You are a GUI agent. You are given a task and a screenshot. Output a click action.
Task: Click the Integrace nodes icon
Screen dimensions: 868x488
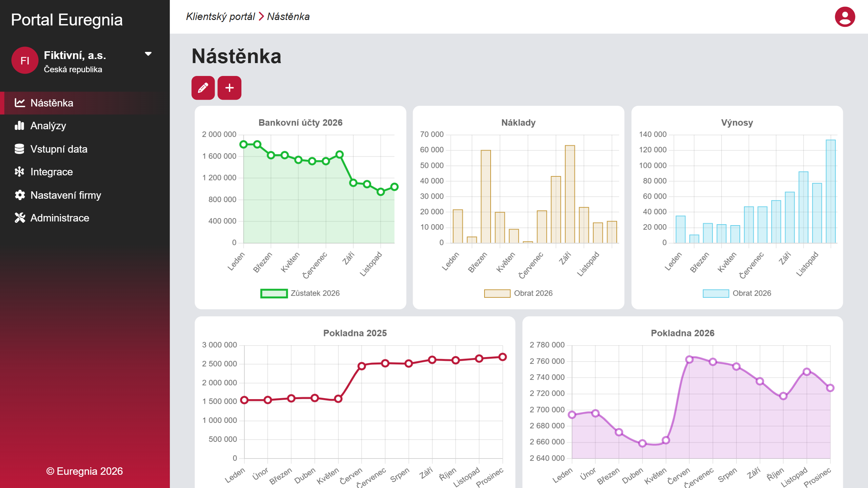pos(20,172)
